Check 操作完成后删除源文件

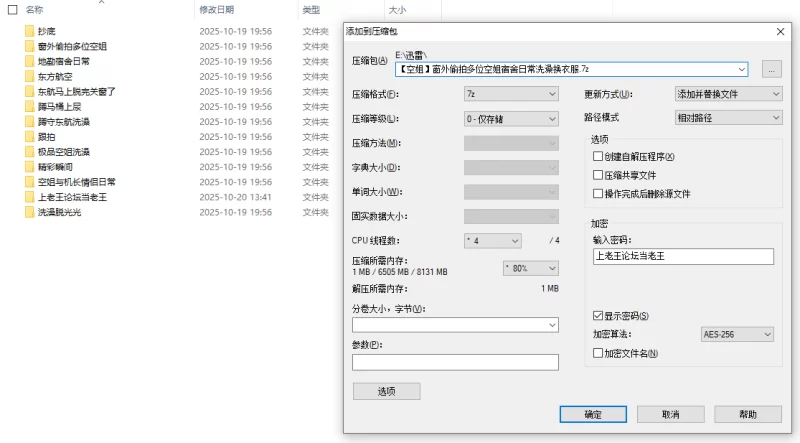click(598, 193)
